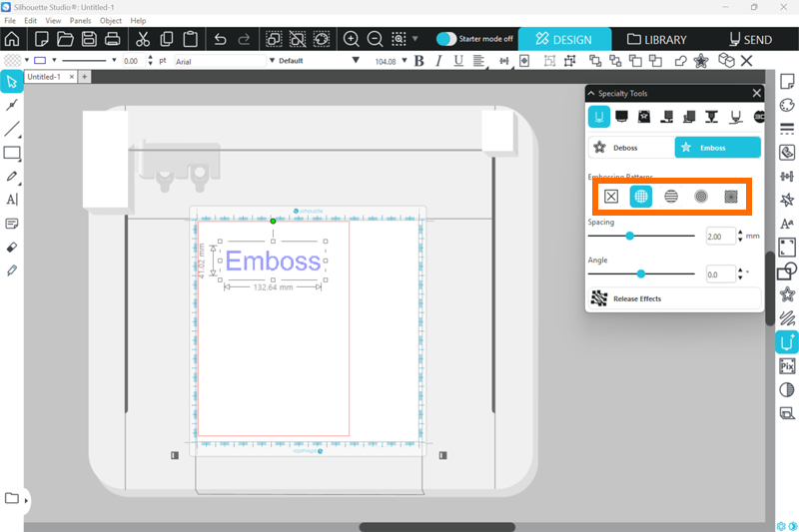
Task: Collapse the Specialty Tools panel
Action: click(x=592, y=93)
